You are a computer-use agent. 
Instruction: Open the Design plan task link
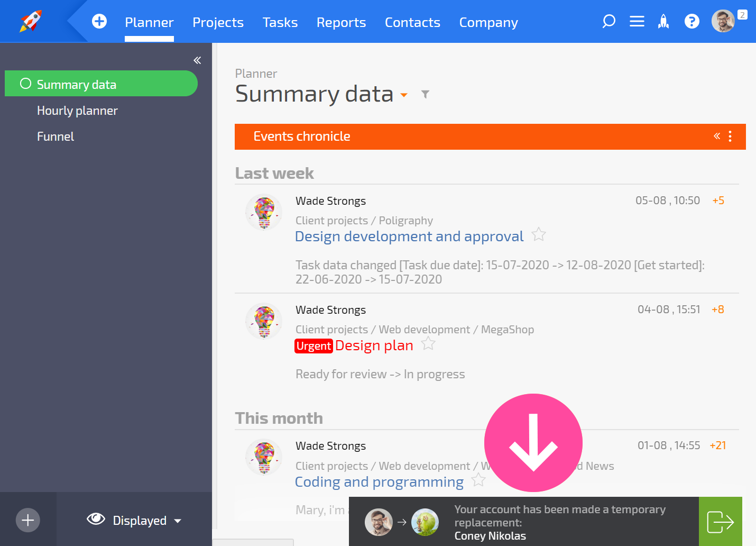pos(374,345)
